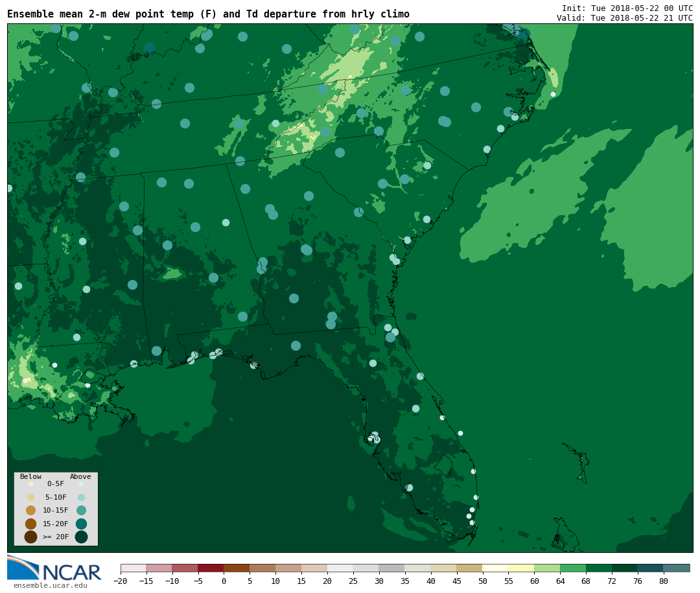Viewport: 700px width, 593px height.
Task: Click the '50' colorbar tick label
Action: coord(483,581)
